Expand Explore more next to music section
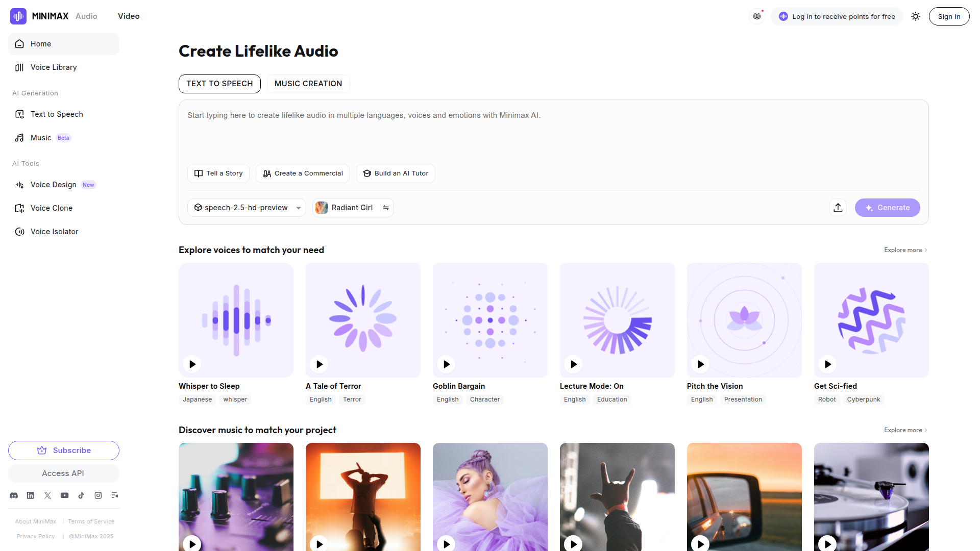 point(905,430)
